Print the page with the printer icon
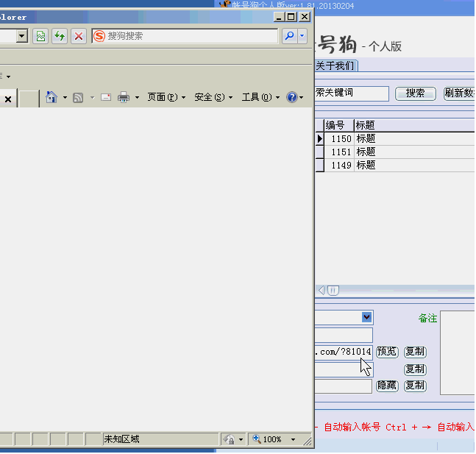The width and height of the screenshot is (476, 454). click(124, 97)
